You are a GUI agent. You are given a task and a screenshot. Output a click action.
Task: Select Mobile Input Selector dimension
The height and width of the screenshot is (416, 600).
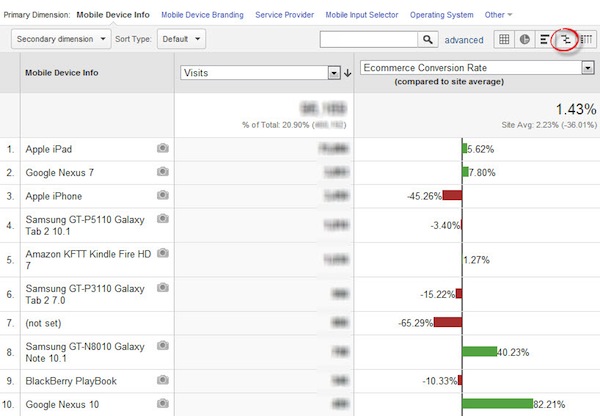[362, 15]
